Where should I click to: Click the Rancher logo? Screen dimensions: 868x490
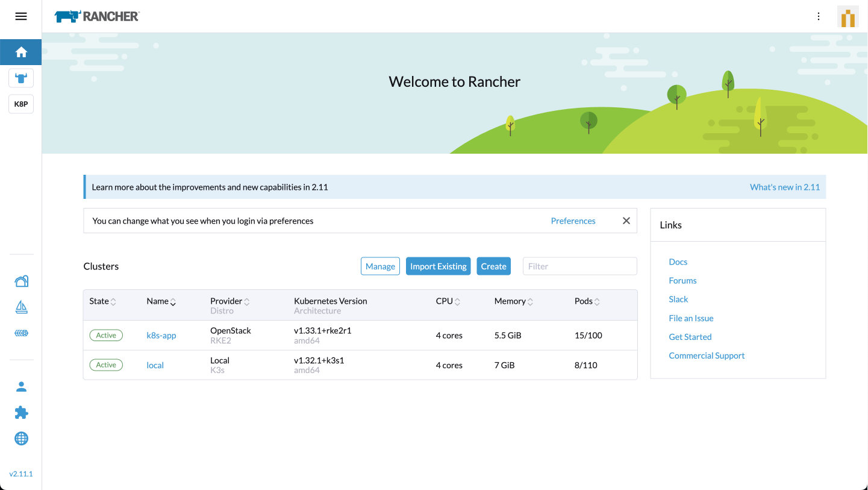[x=97, y=16]
